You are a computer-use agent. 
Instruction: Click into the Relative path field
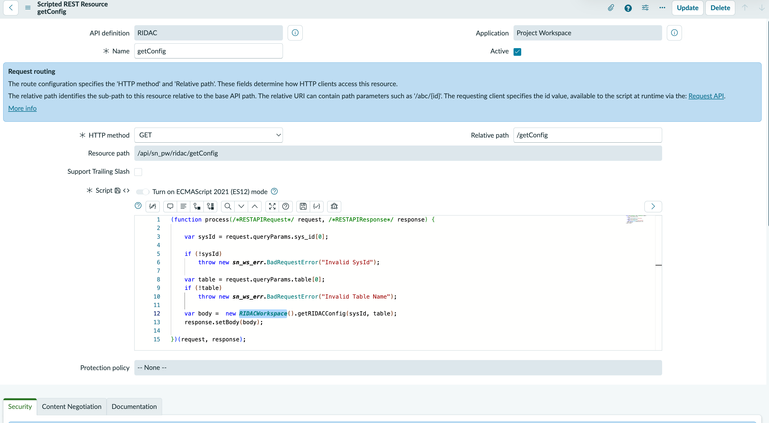click(x=588, y=135)
